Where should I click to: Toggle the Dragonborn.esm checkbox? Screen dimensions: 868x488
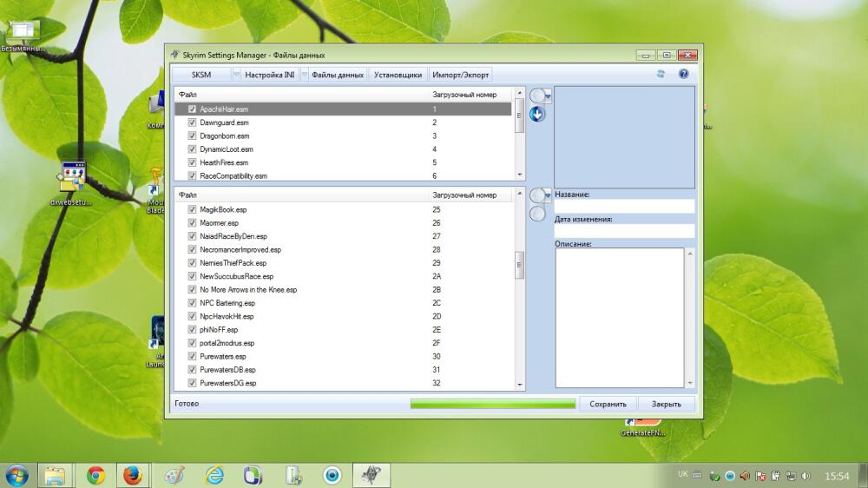click(x=192, y=135)
